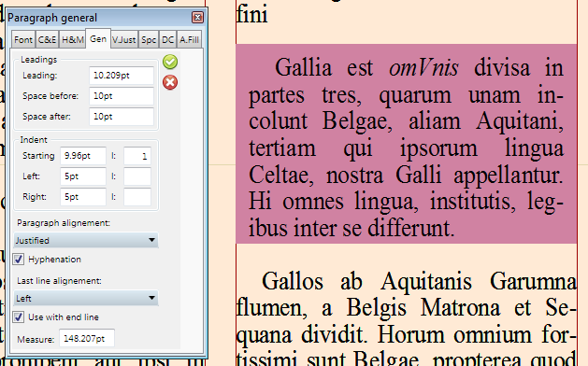Click the Starting indent value field

83,156
